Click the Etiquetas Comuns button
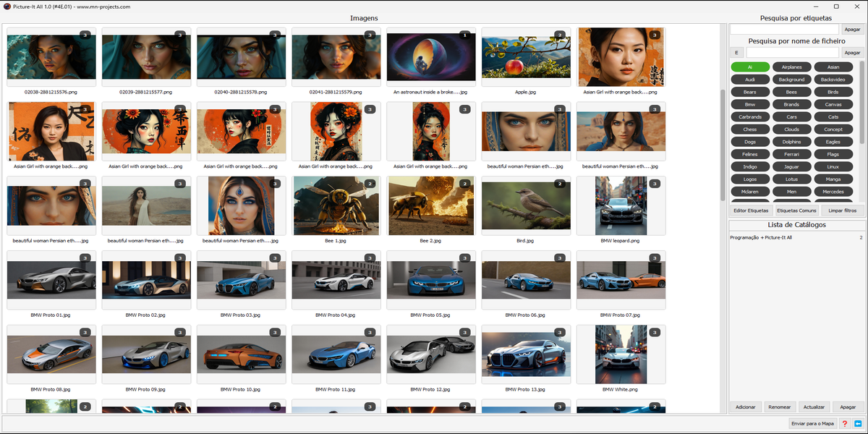Viewport: 868px width, 434px height. (797, 210)
